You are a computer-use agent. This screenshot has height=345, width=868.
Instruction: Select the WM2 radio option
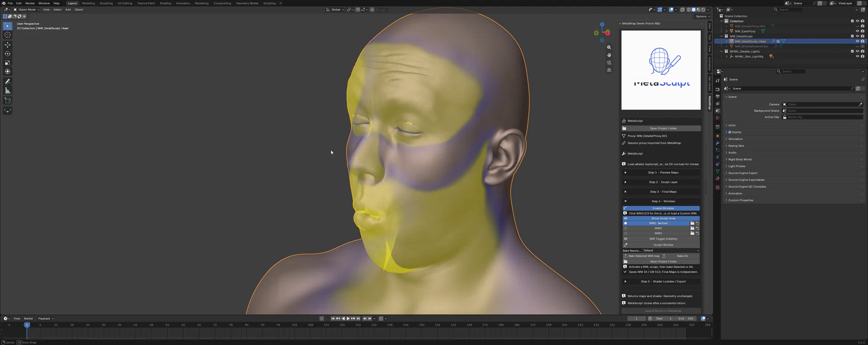626,228
